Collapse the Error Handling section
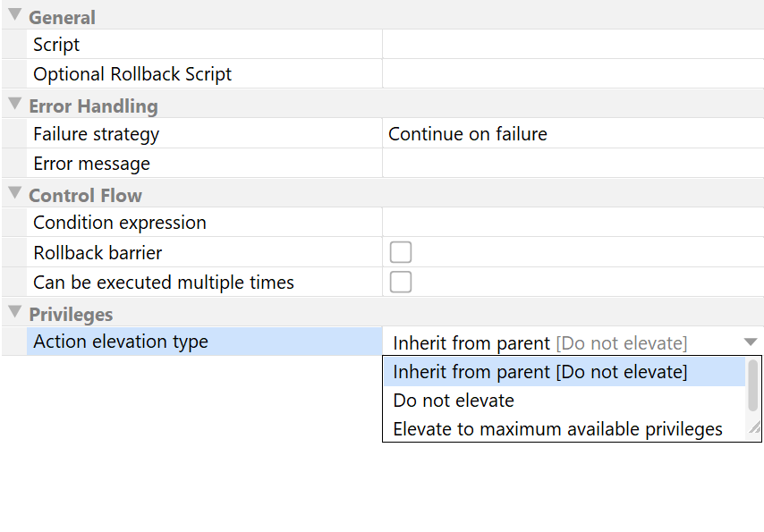The width and height of the screenshot is (764, 532). (x=14, y=104)
